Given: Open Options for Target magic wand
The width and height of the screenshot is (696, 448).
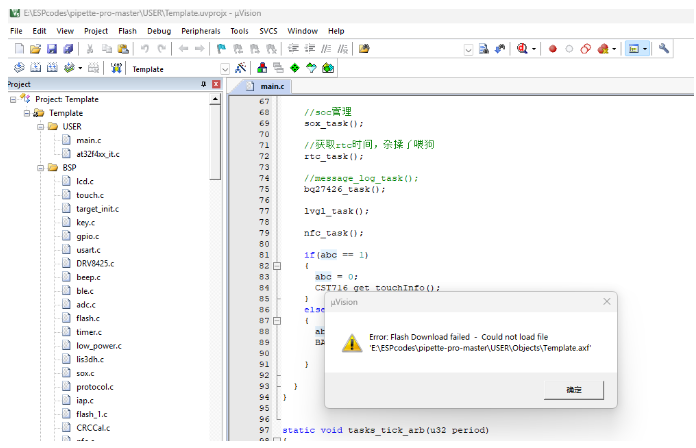Looking at the screenshot, I should 241,68.
